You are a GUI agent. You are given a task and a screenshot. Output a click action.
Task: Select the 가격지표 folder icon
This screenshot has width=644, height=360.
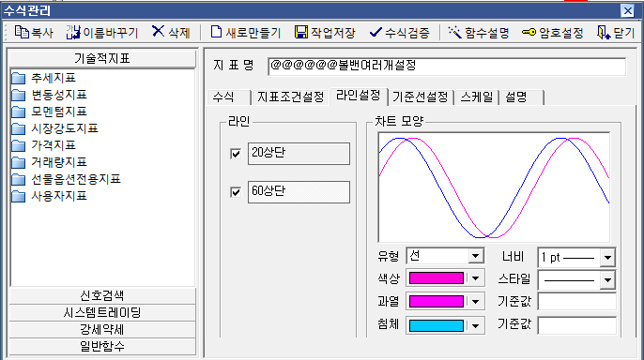[x=19, y=145]
